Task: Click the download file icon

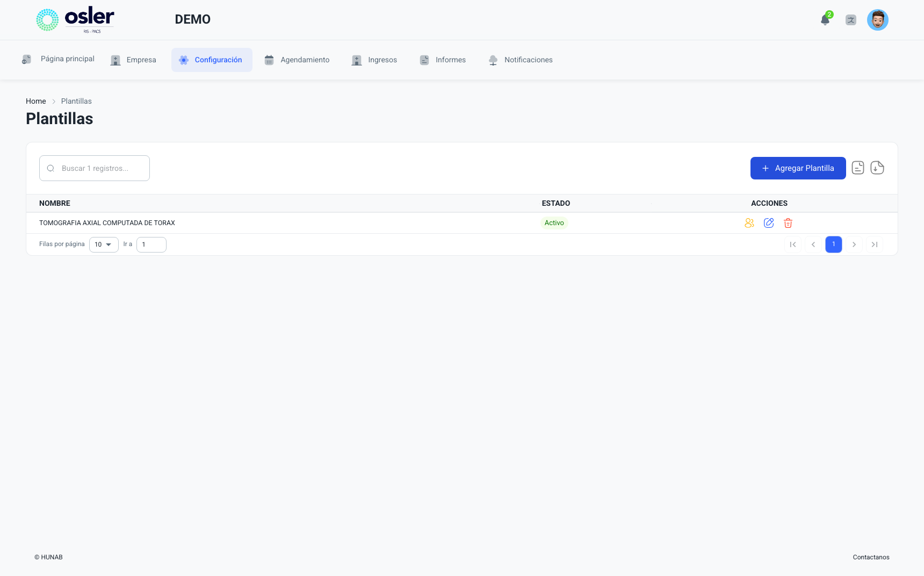Action: tap(877, 168)
